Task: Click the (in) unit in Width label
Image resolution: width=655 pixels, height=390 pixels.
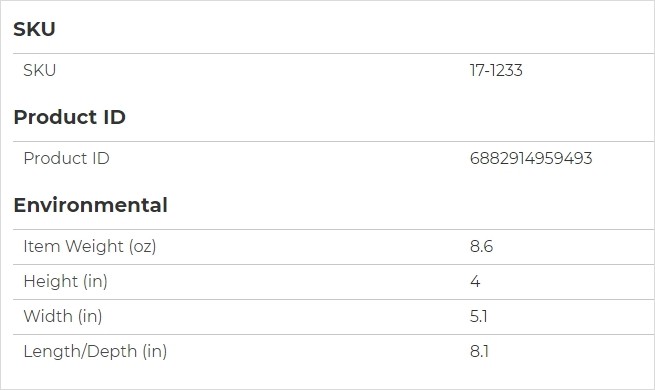Action: [x=90, y=316]
